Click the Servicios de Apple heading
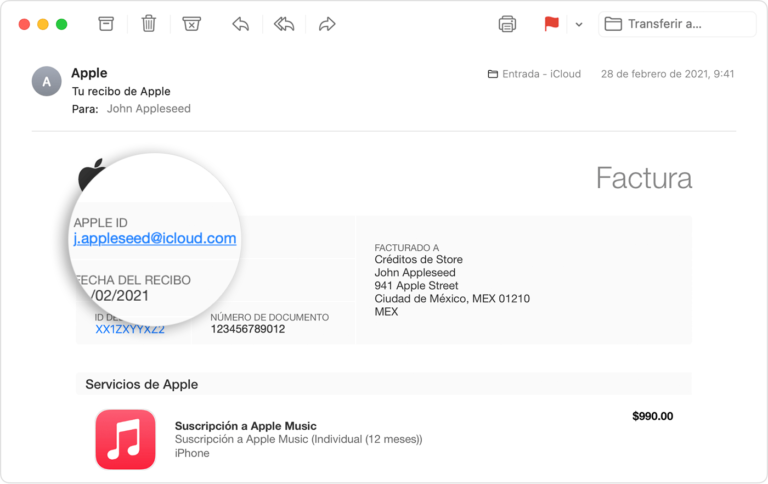Screen dimensions: 768x484 (x=142, y=385)
